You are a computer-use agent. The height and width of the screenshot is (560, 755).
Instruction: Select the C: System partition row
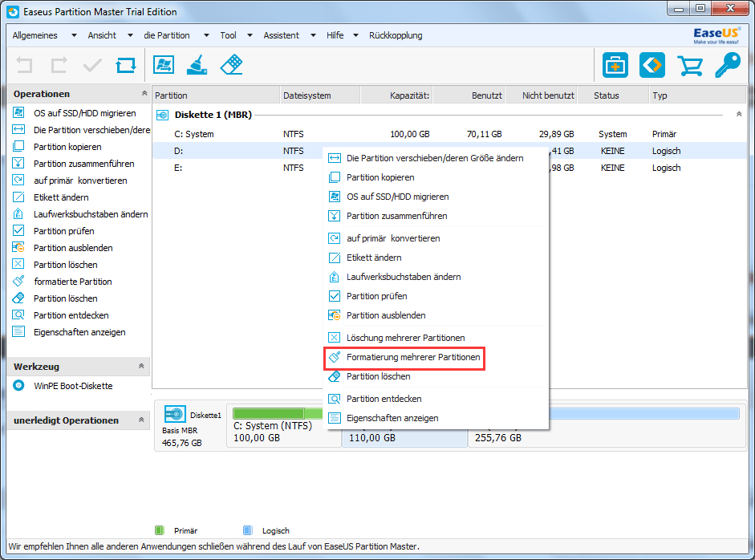[x=449, y=134]
